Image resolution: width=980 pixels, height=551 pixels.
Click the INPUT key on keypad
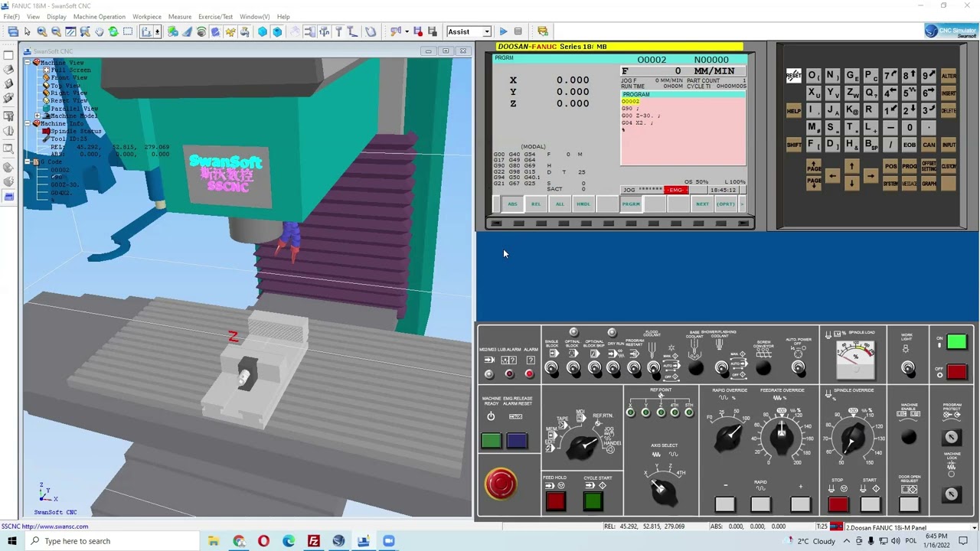949,145
